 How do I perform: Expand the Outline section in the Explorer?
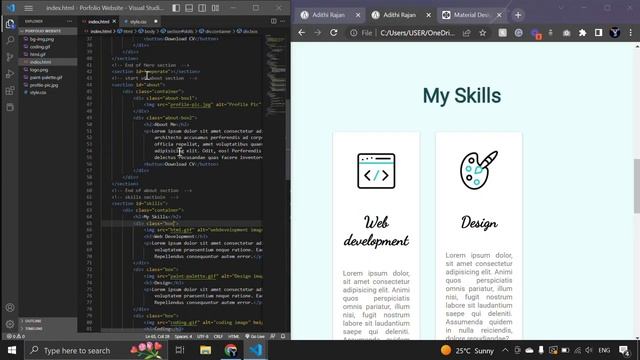pos(48,321)
